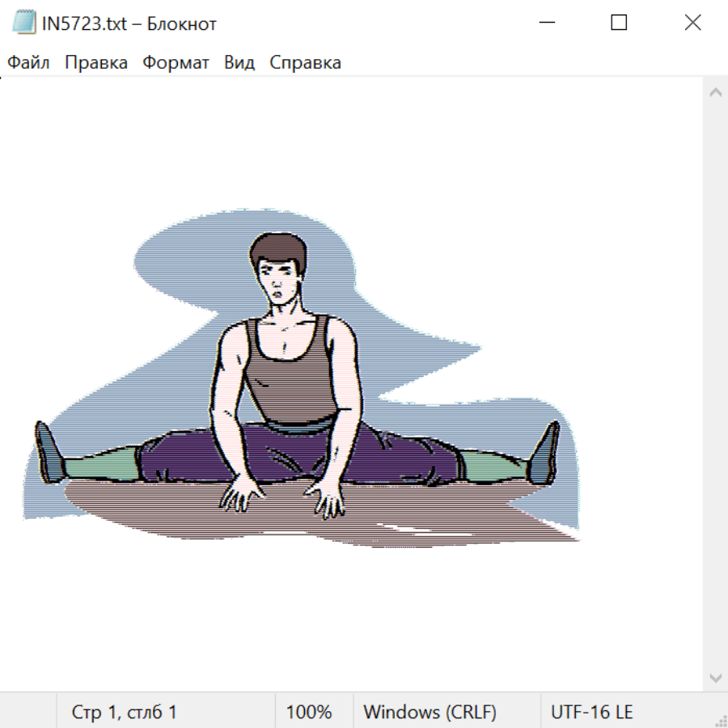The height and width of the screenshot is (728, 728).
Task: Open the Справка menu
Action: point(305,63)
